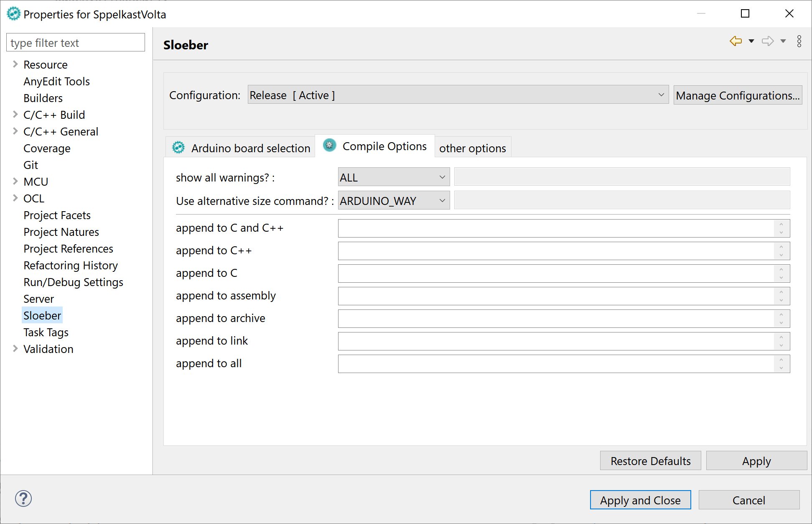
Task: Click the type filter text box
Action: [75, 42]
